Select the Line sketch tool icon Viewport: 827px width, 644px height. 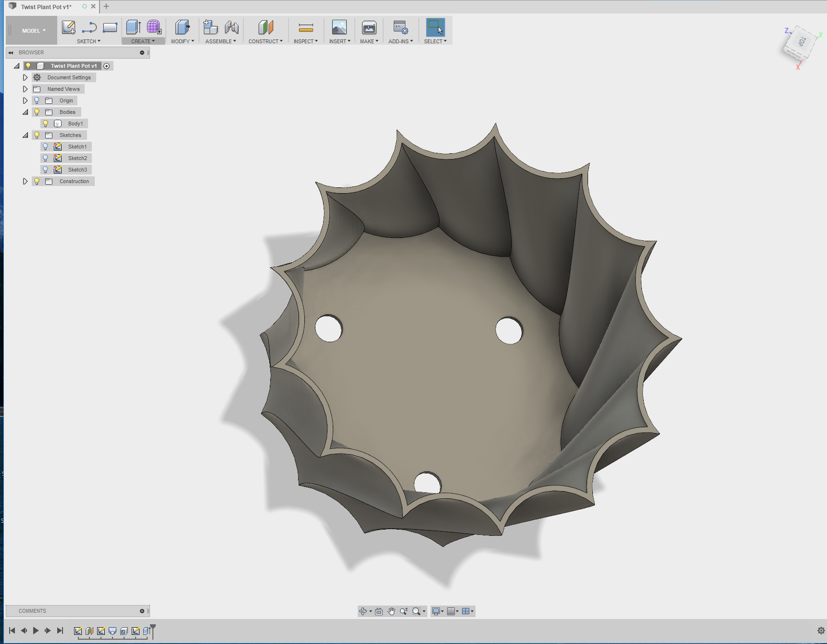pos(89,27)
